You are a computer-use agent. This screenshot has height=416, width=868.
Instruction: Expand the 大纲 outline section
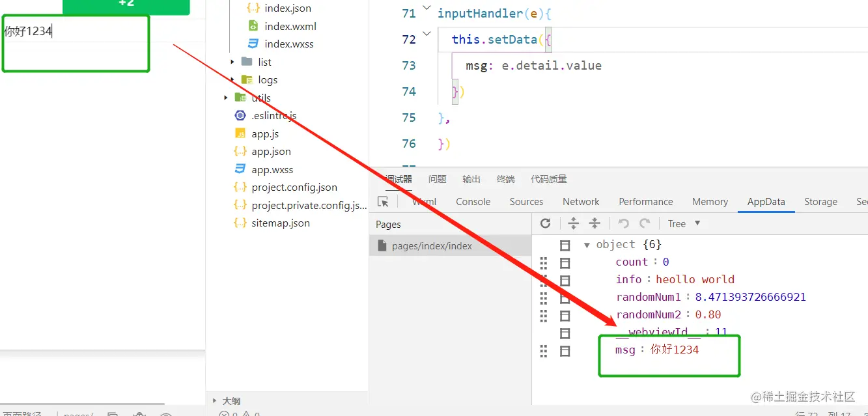215,401
